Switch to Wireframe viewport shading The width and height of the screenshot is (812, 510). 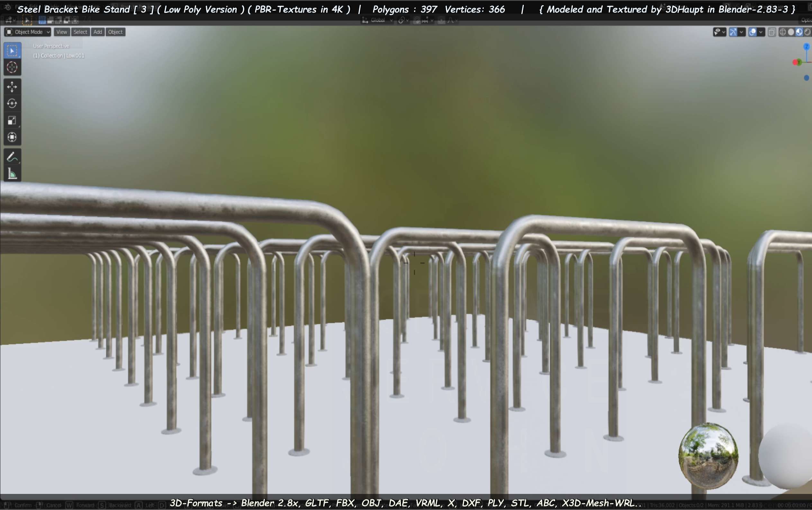tap(783, 32)
